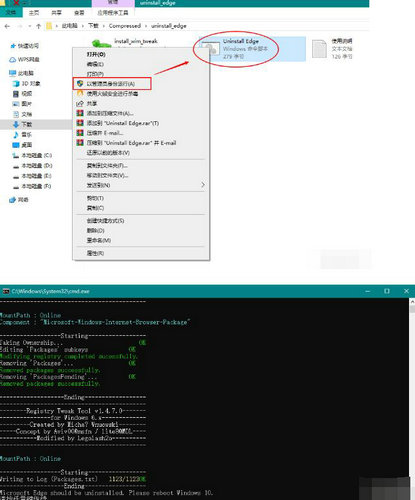This screenshot has width=415, height=500.
Task: Choose 删除(D) in the context menu
Action: pos(141,230)
